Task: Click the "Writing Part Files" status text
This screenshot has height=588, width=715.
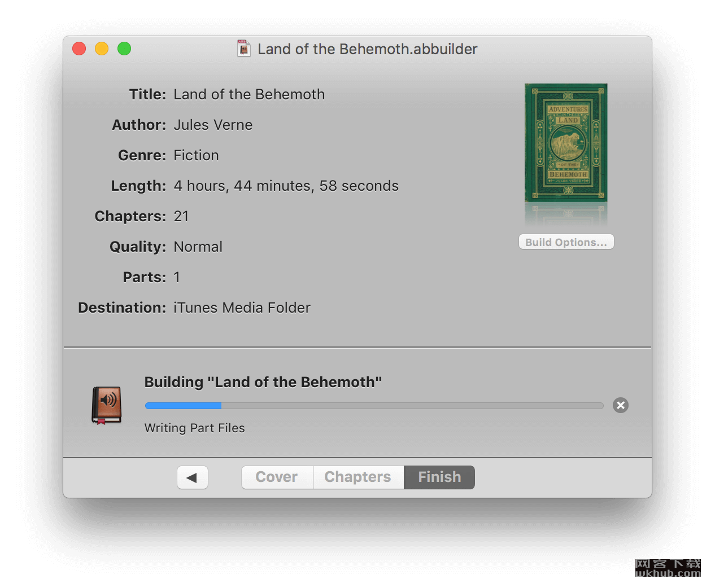Action: pyautogui.click(x=195, y=428)
